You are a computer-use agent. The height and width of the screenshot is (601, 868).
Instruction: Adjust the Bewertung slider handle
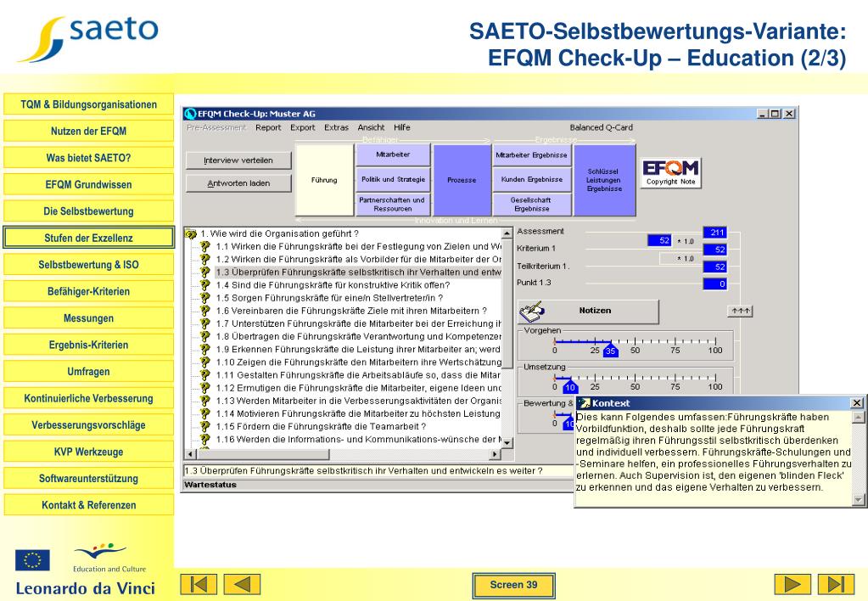point(568,424)
